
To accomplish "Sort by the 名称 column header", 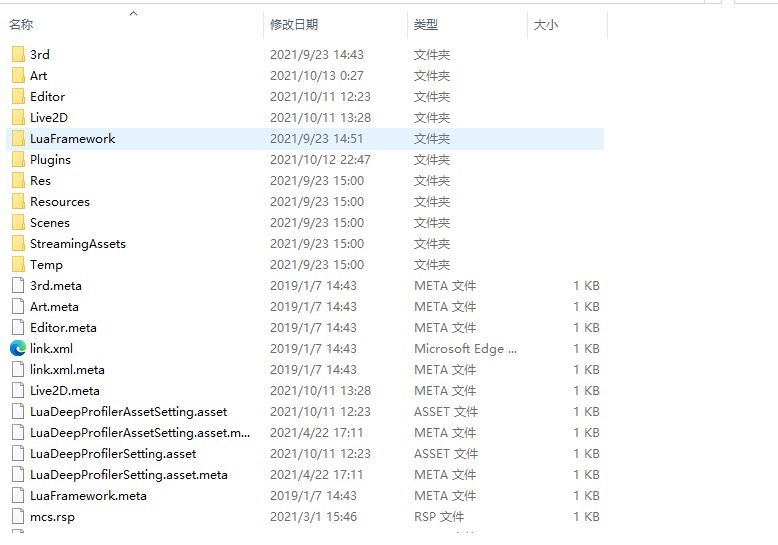I will click(21, 24).
